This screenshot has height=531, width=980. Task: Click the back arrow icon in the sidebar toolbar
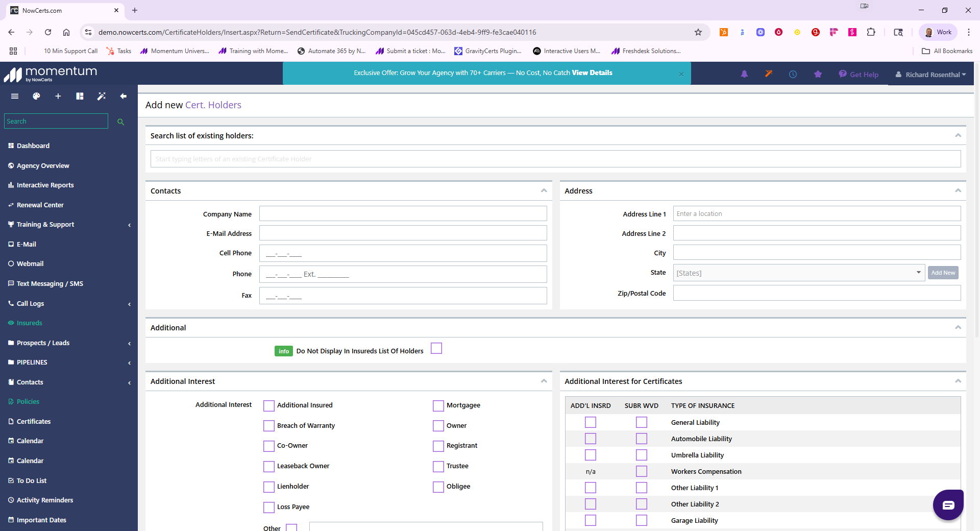123,96
